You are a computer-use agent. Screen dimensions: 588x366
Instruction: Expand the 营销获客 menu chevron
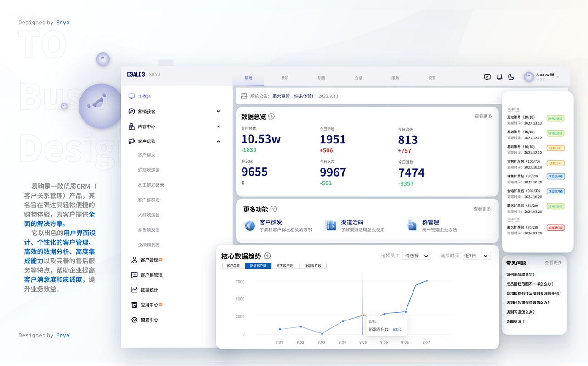tap(219, 111)
